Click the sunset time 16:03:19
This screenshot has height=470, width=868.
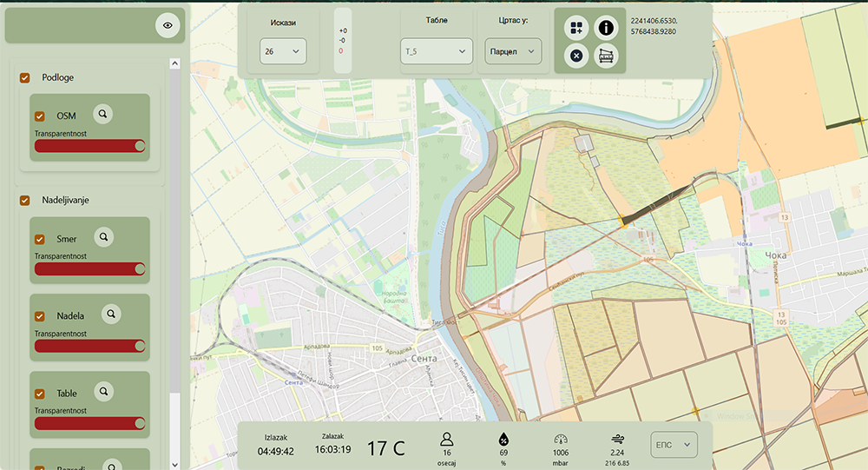tap(332, 449)
